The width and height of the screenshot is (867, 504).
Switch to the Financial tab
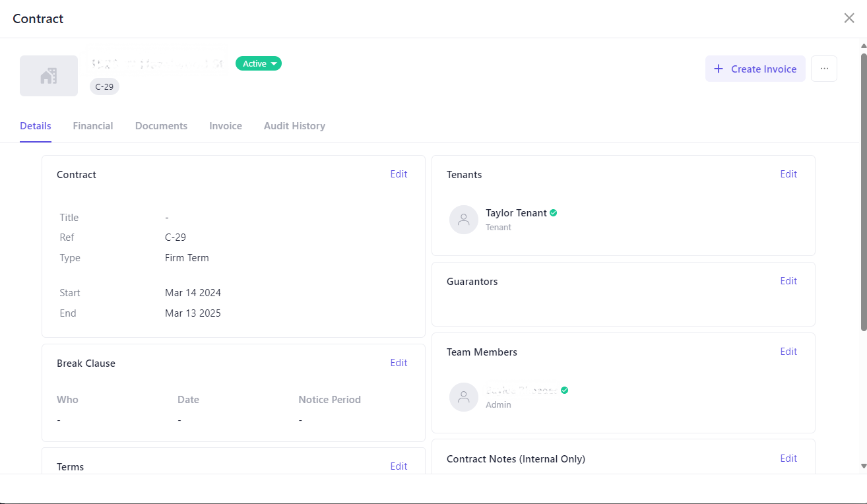[92, 125]
